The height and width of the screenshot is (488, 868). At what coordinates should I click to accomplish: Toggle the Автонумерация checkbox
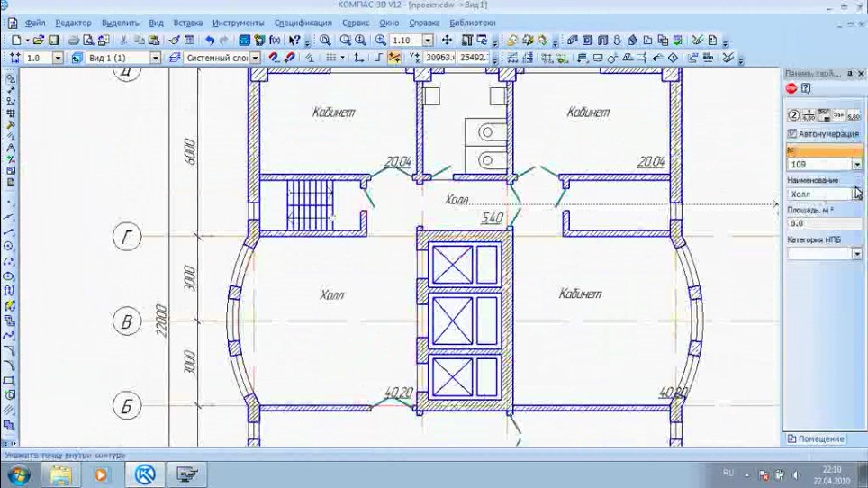[791, 134]
